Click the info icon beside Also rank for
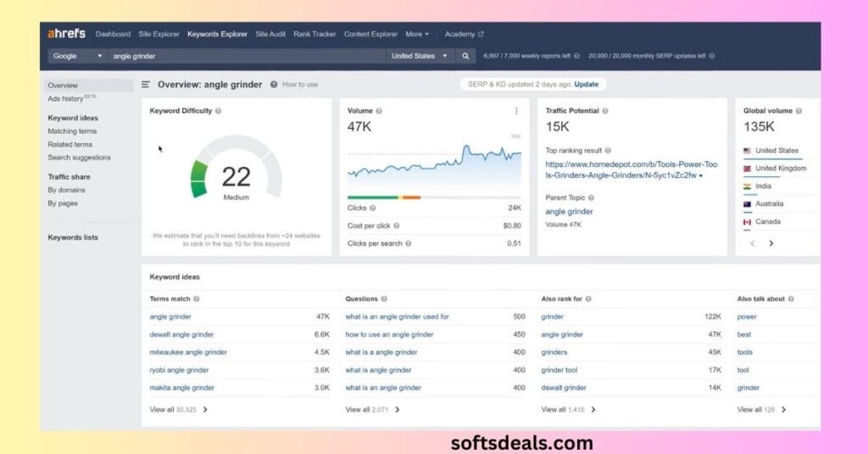This screenshot has height=454, width=868. tap(588, 299)
